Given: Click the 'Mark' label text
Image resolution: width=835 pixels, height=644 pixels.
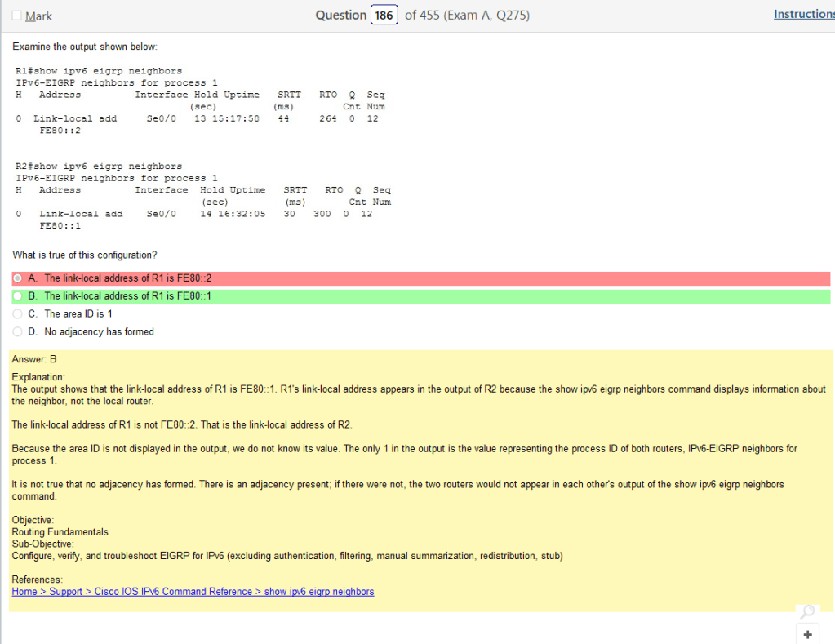Looking at the screenshot, I should pos(38,16).
